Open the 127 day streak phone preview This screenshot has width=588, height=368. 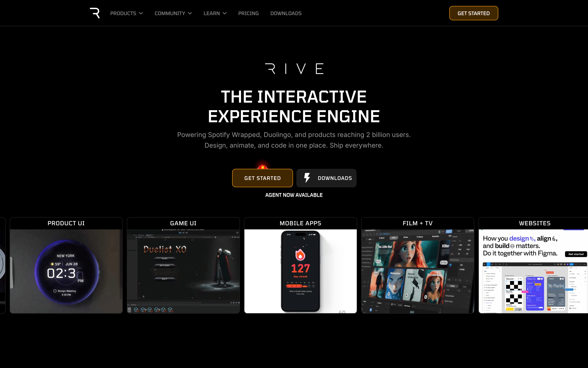coord(300,271)
